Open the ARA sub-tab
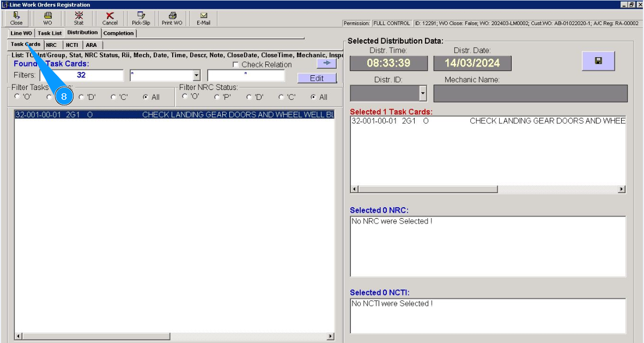 click(91, 45)
